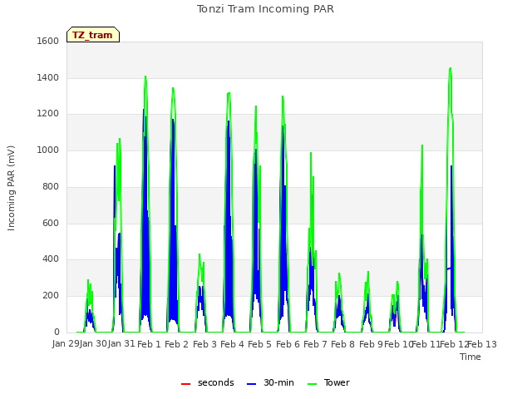Click the Feb 12 date tick label

tap(454, 344)
